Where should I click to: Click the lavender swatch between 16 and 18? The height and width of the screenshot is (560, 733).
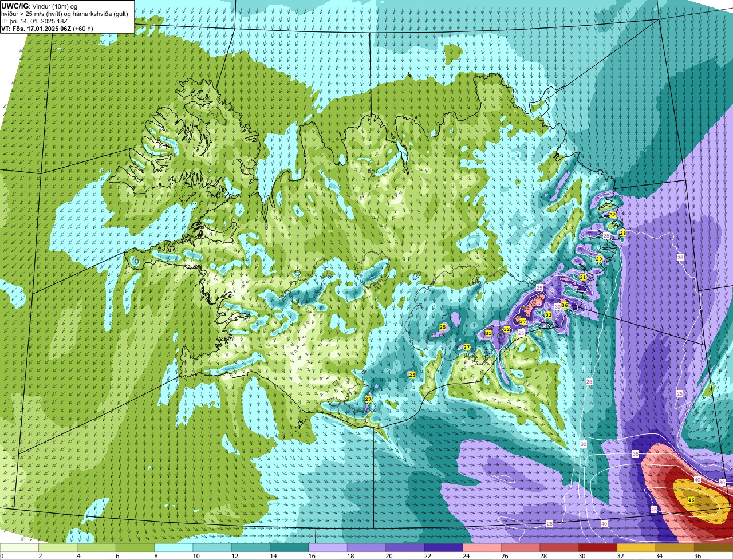tap(328, 547)
